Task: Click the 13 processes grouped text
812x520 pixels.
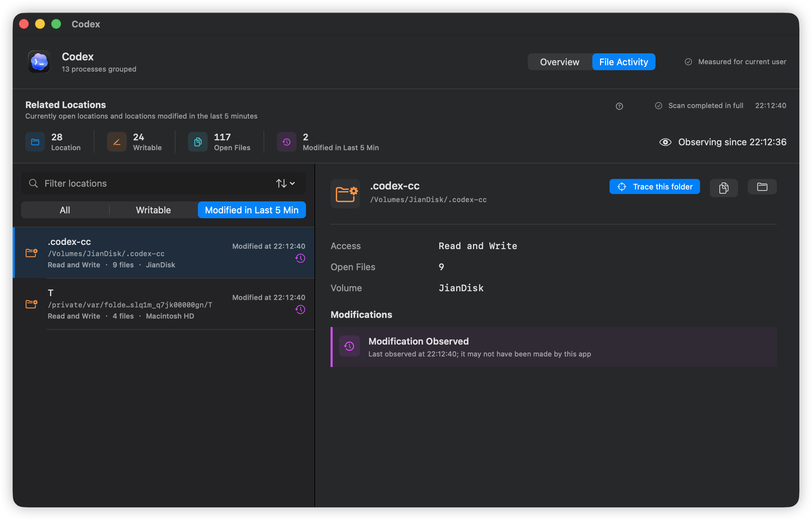Action: (99, 69)
